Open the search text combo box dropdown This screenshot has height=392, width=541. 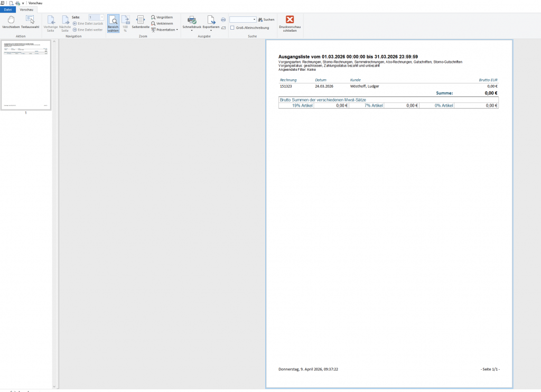coord(255,20)
